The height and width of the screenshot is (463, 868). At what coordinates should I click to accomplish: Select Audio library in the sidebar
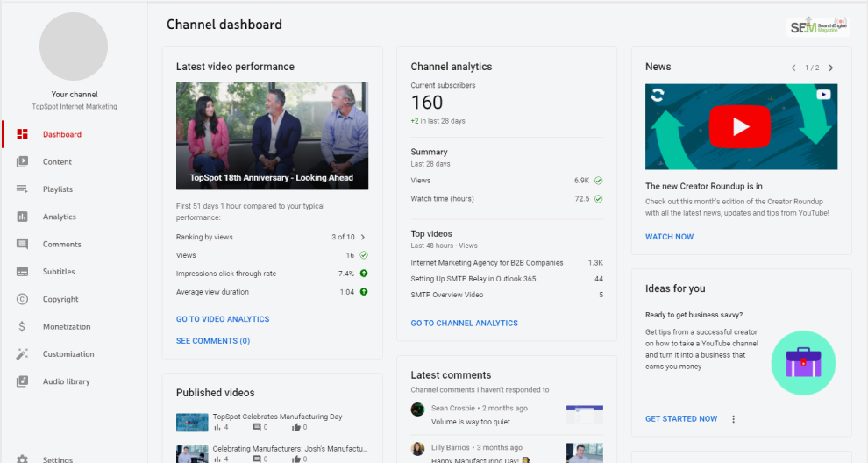click(x=66, y=381)
